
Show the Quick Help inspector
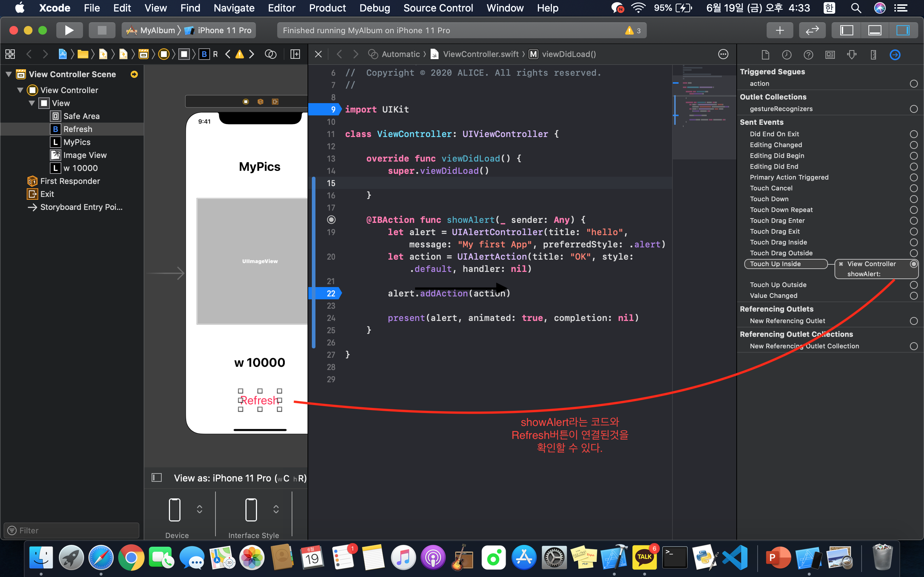coord(808,54)
